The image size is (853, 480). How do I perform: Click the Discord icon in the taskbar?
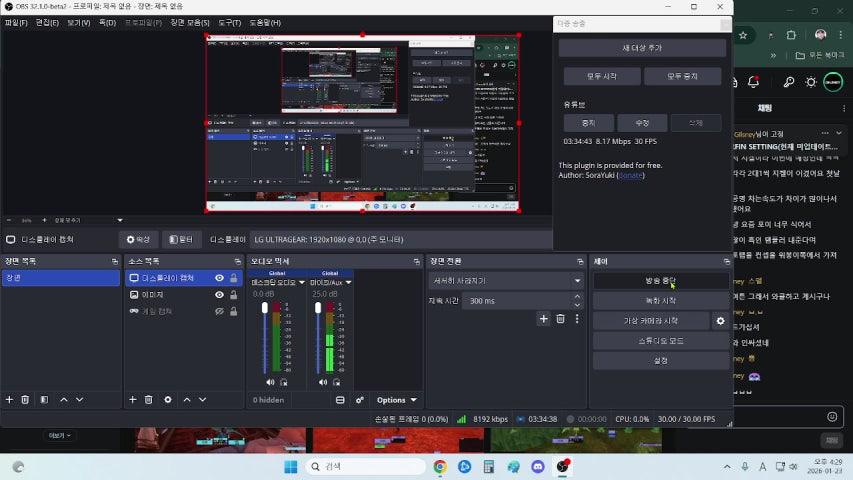coord(538,467)
